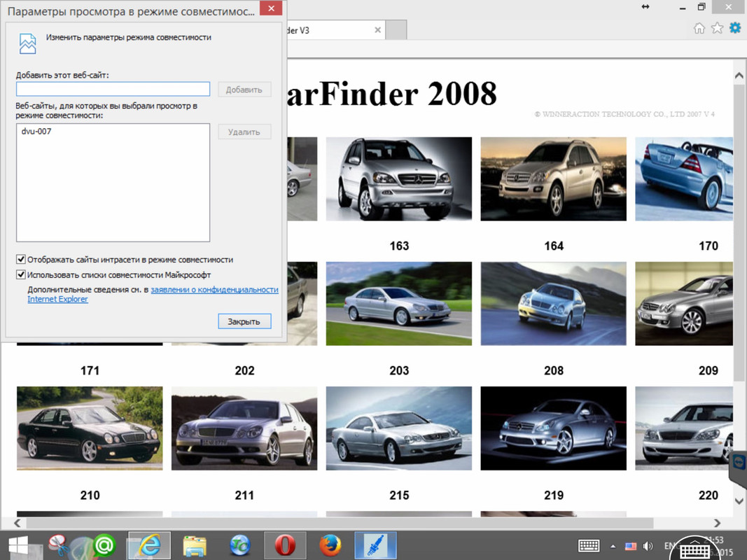Toggle 'Отображать сайты интрасети' checkbox
The width and height of the screenshot is (747, 560).
pos(21,259)
